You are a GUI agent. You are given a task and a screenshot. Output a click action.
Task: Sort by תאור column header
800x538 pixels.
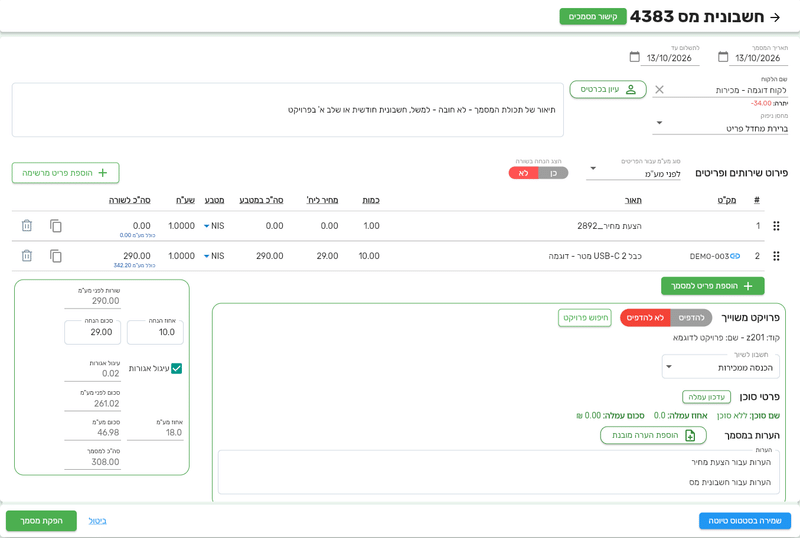coord(633,200)
